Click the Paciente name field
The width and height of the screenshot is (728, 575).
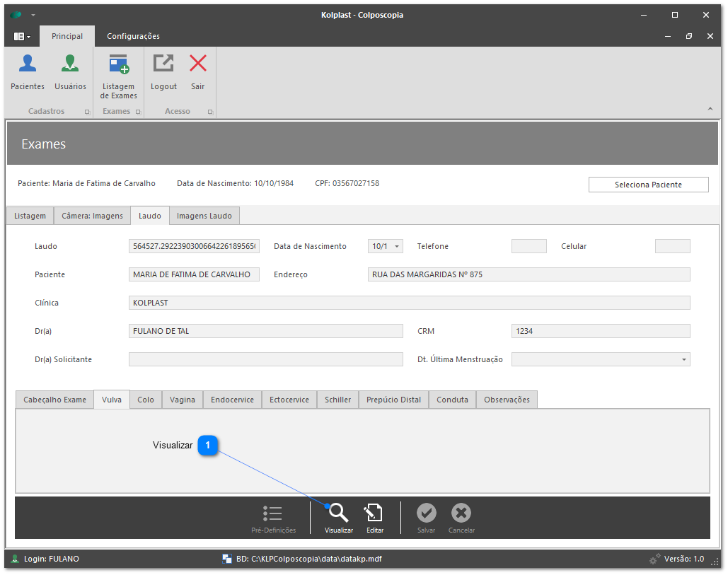[x=194, y=274]
